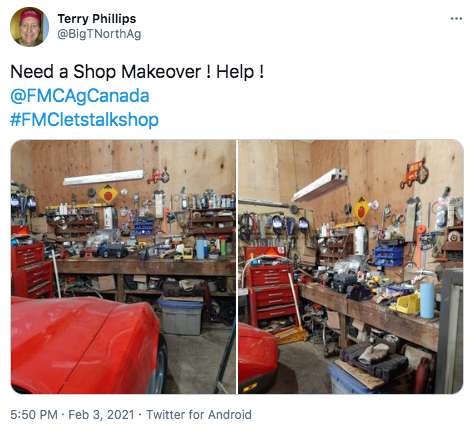Image resolution: width=475 pixels, height=431 pixels.
Task: Visit the @BigTNorthAg handle
Action: (x=99, y=34)
